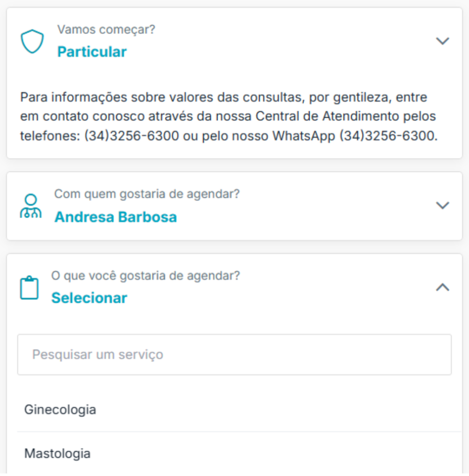Click the shield icon beside Particular
469x476 pixels.
click(32, 42)
